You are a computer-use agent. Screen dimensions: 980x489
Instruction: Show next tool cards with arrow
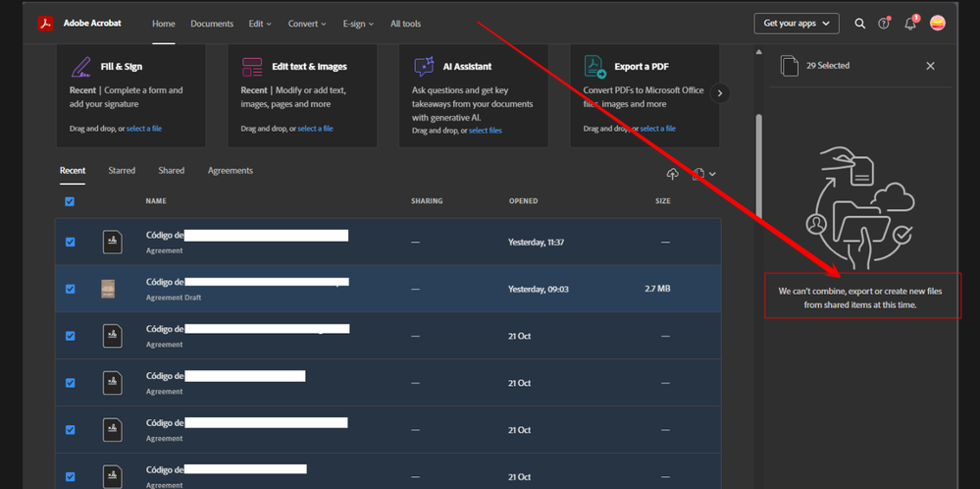[720, 93]
